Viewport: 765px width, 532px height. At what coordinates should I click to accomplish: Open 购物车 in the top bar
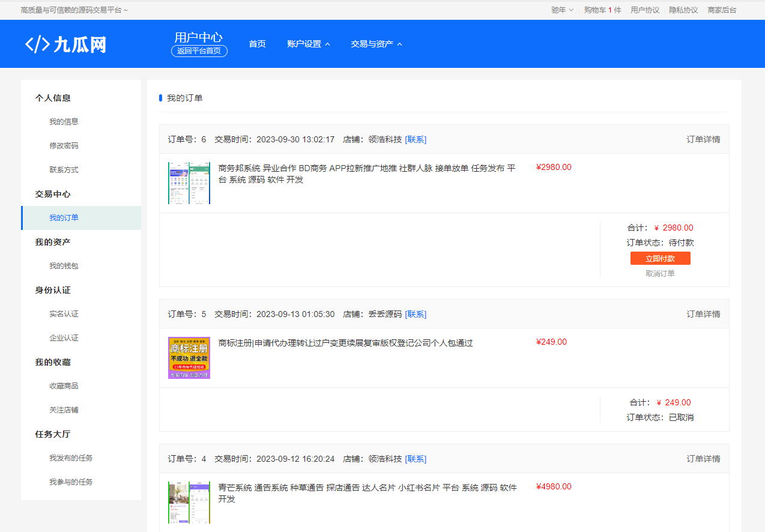click(602, 10)
